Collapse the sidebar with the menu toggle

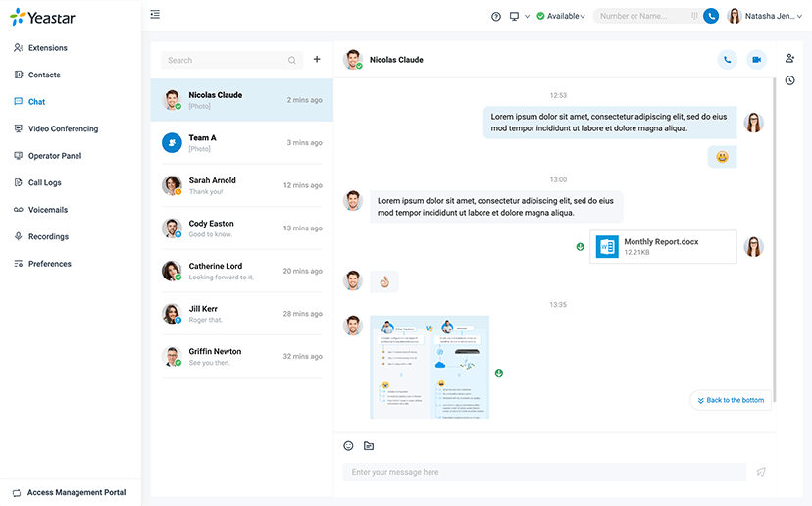point(155,15)
